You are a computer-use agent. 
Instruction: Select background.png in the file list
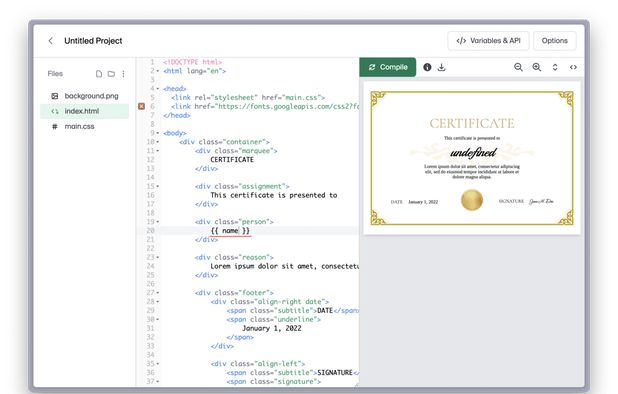coord(84,96)
